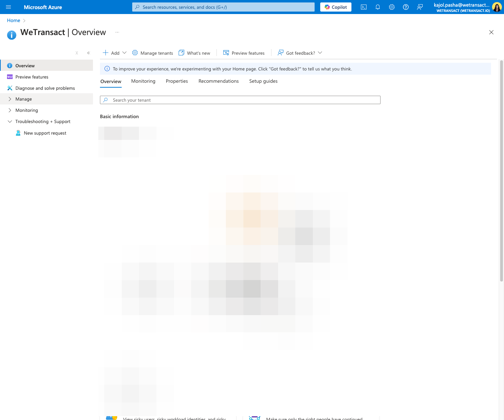This screenshot has height=420, width=504.
Task: Click the Add toolbar button
Action: pos(111,53)
